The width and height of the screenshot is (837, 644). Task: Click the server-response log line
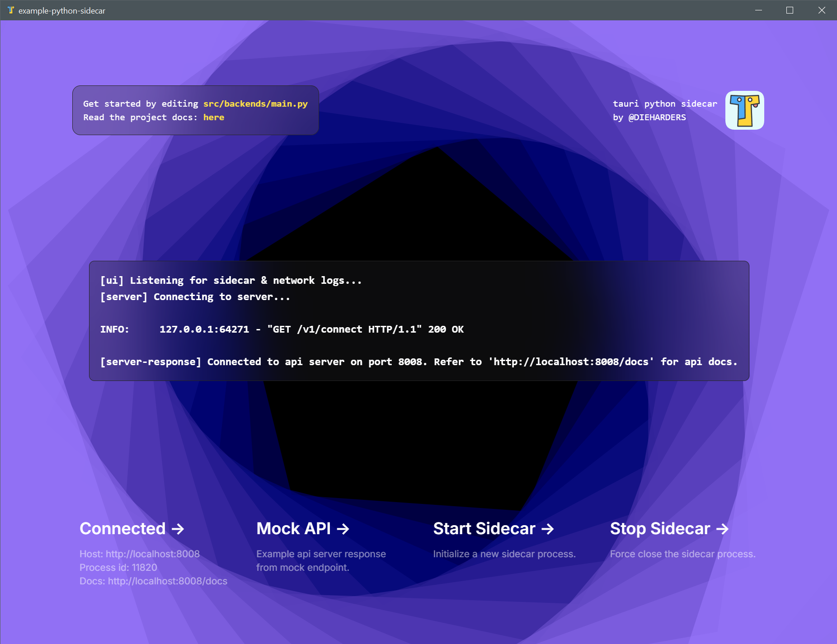[418, 362]
